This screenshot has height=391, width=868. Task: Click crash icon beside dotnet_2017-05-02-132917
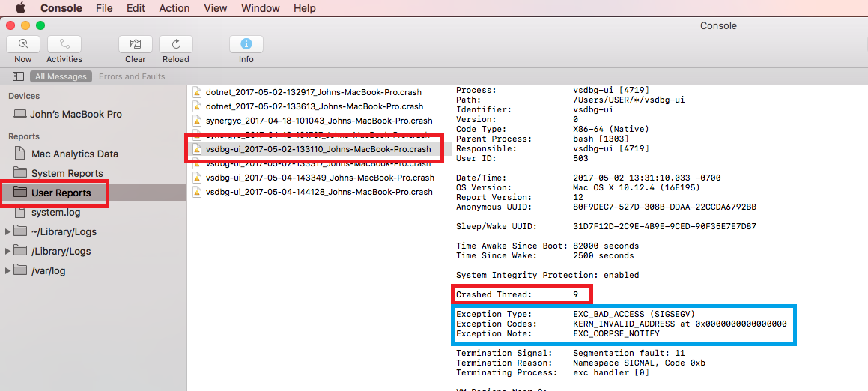(x=196, y=92)
